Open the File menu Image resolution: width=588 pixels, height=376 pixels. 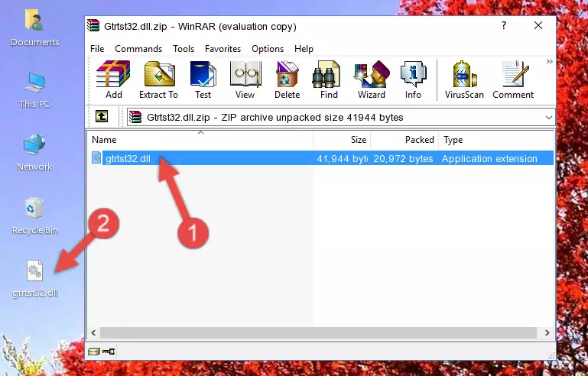(x=97, y=49)
